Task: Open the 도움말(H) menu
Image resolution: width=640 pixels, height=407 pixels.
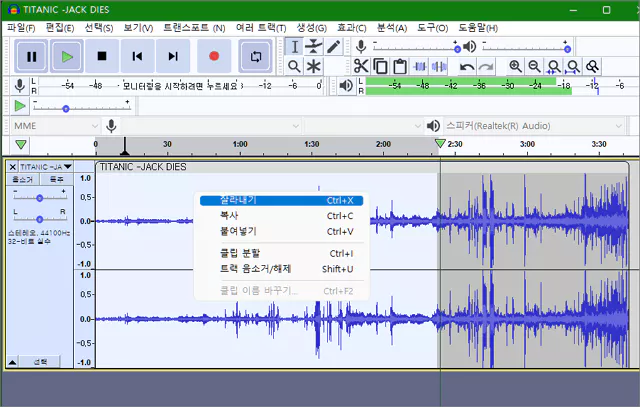Action: (478, 28)
